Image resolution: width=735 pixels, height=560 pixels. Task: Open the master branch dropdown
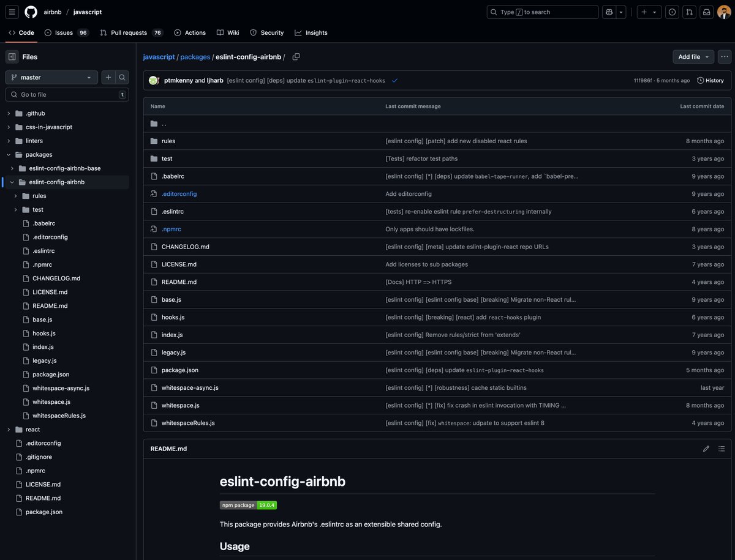tap(51, 77)
